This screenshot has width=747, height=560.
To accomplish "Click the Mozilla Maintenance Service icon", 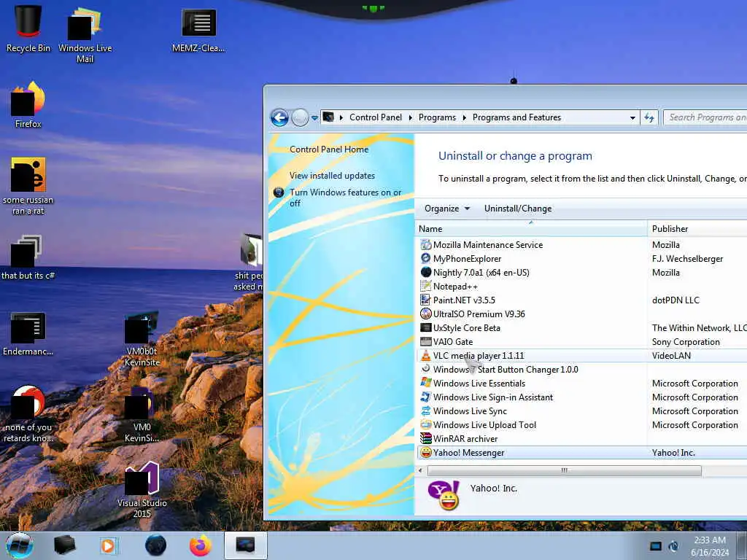I will pos(425,245).
